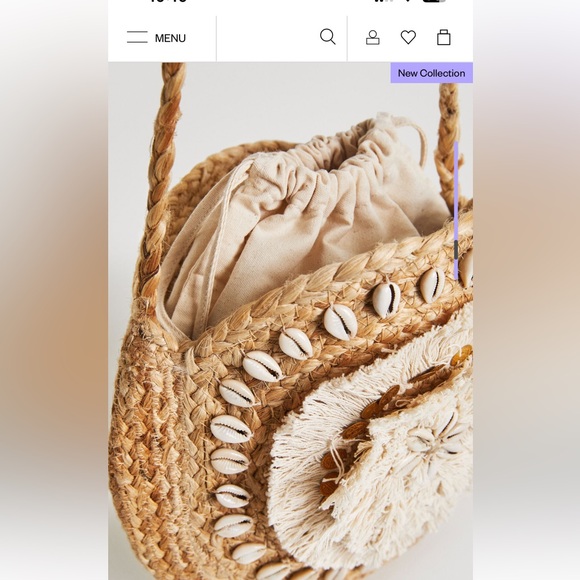Click the purple vertical image scroll indicator

[x=456, y=210]
